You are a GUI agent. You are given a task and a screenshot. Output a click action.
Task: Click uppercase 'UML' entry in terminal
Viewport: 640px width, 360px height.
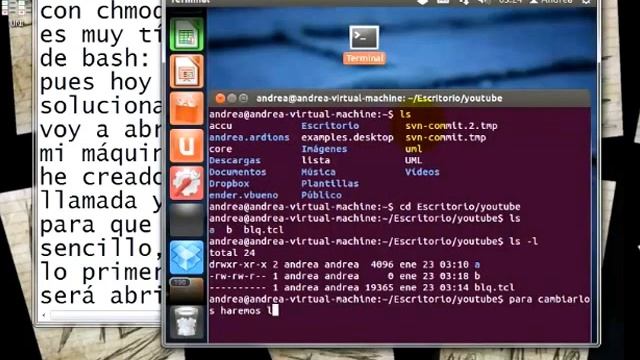[x=413, y=160]
